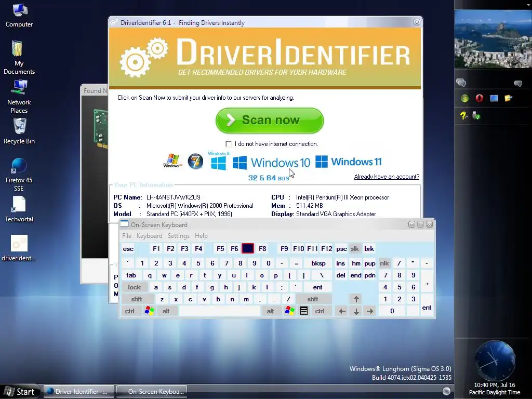Toggle the left alt key
This screenshot has width=532, height=399.
click(x=166, y=311)
